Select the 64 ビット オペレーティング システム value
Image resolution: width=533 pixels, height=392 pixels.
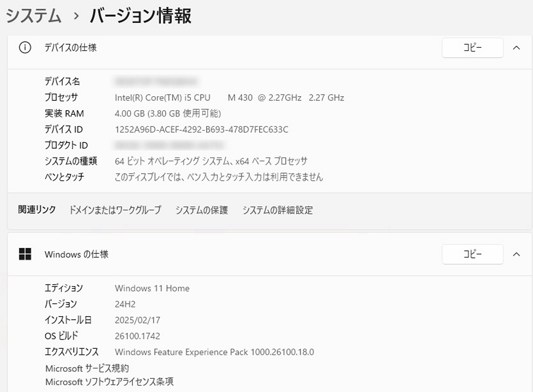211,161
